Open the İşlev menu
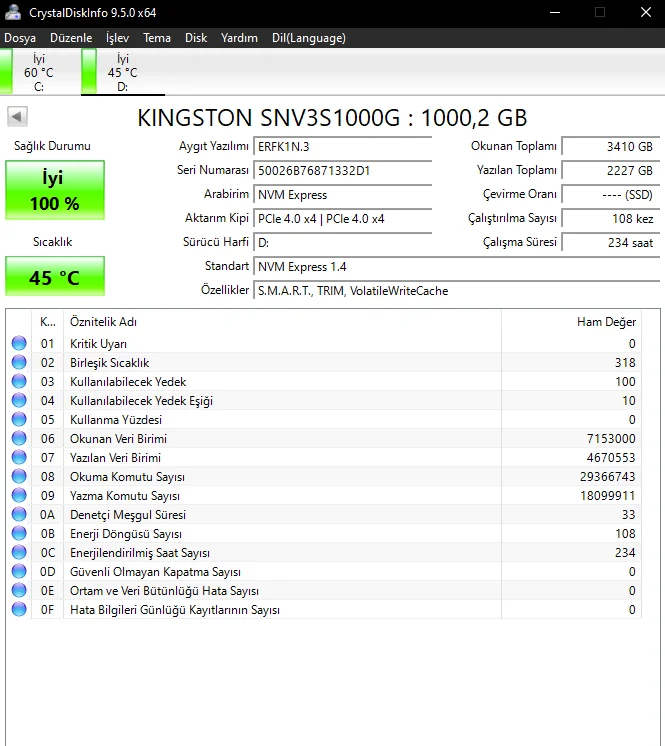The image size is (665, 746). [117, 38]
